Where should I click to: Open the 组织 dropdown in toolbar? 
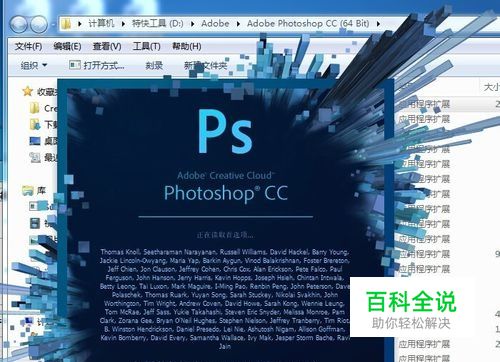34,65
